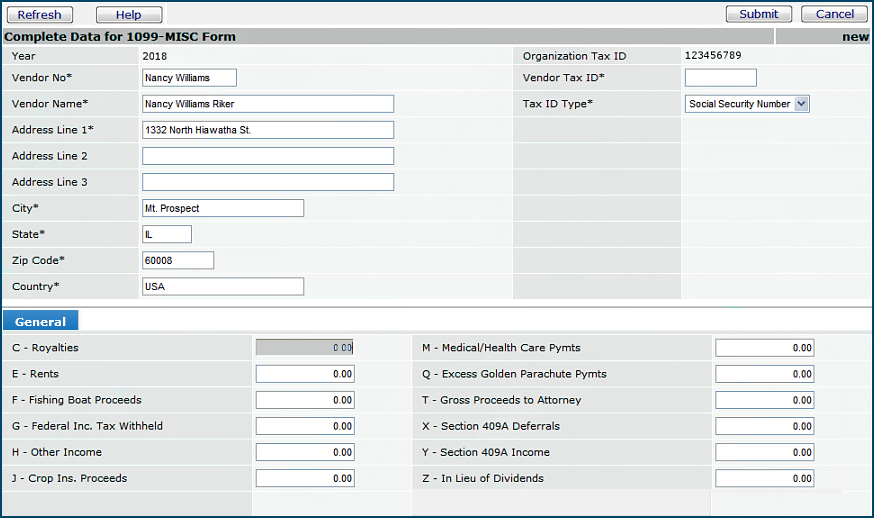Switch to the General tab
Viewport: 874px width, 518px height.
point(41,322)
